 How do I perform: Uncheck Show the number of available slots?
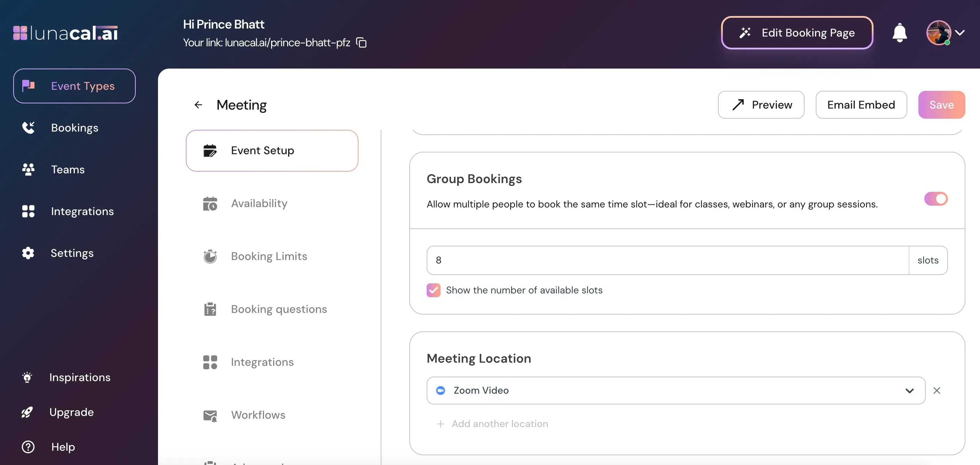pyautogui.click(x=433, y=290)
